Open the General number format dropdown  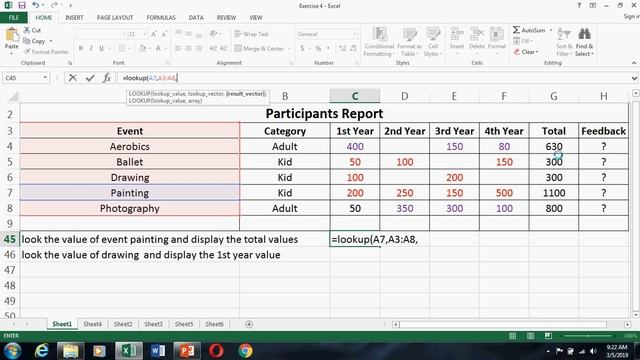[x=355, y=34]
